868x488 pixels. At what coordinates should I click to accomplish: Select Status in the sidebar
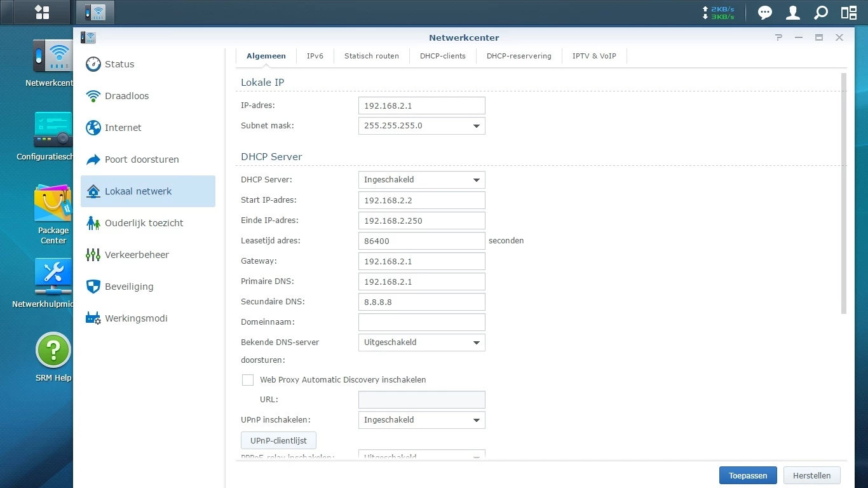pyautogui.click(x=148, y=64)
